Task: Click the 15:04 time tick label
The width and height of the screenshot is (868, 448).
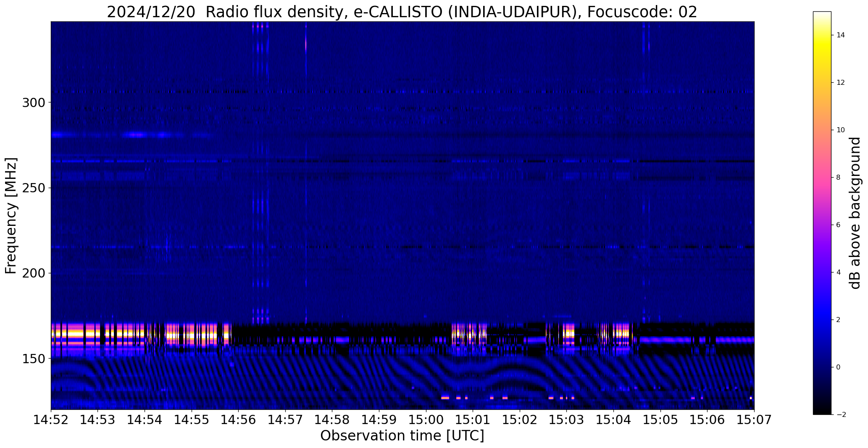Action: 614,420
